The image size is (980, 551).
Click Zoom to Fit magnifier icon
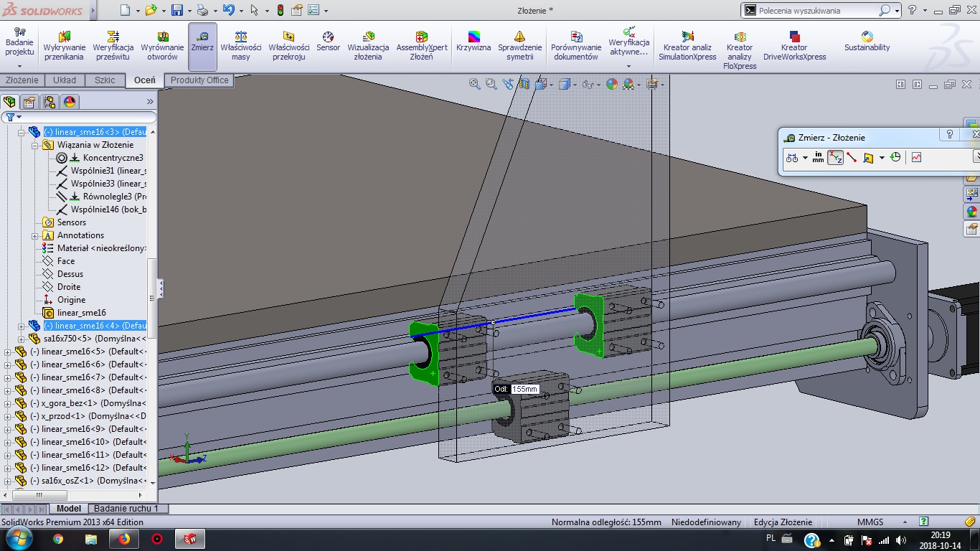[x=474, y=84]
